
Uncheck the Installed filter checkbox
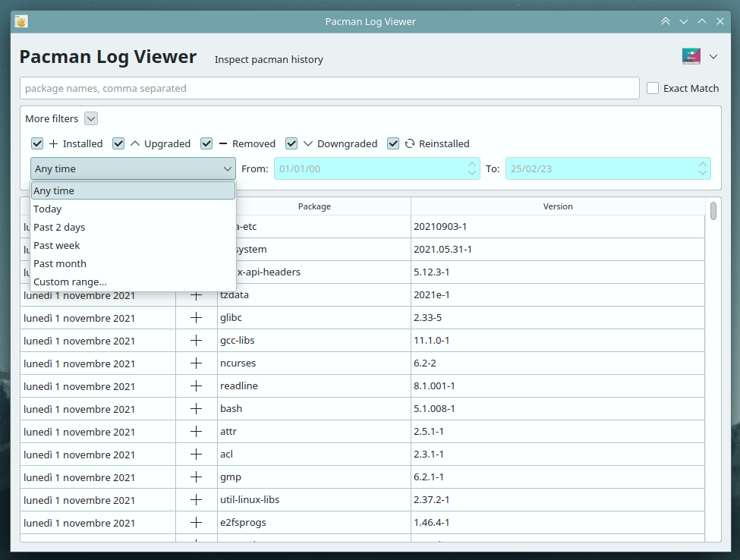point(37,143)
